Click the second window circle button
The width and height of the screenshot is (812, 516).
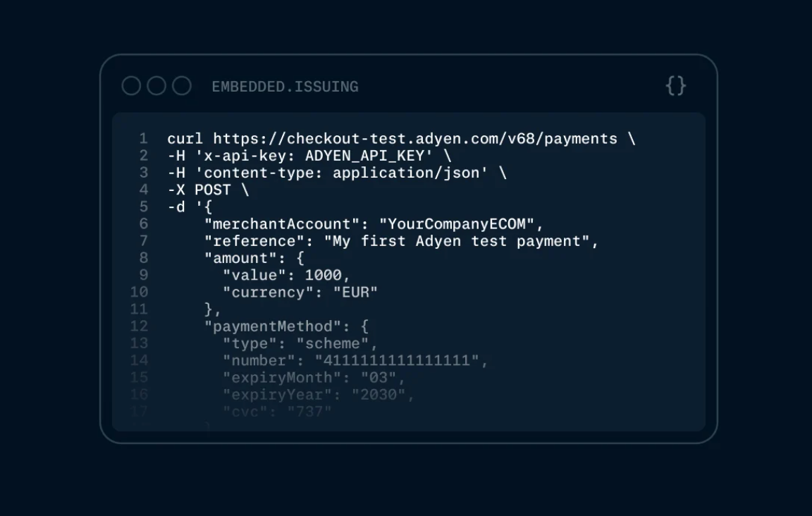pyautogui.click(x=156, y=85)
